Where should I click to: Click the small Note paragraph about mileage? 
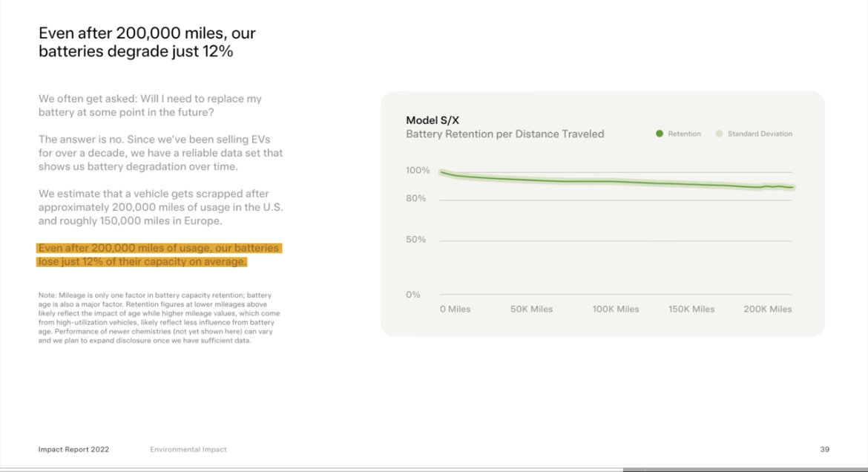coord(159,318)
